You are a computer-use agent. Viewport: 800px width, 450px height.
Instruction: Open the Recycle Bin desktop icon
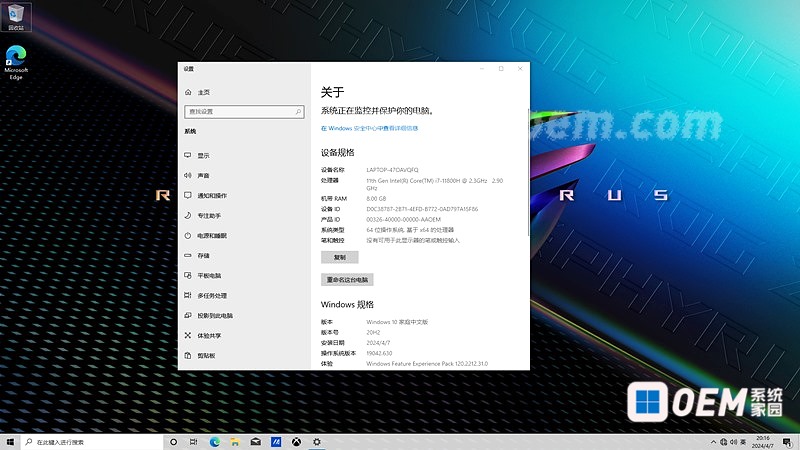16,17
